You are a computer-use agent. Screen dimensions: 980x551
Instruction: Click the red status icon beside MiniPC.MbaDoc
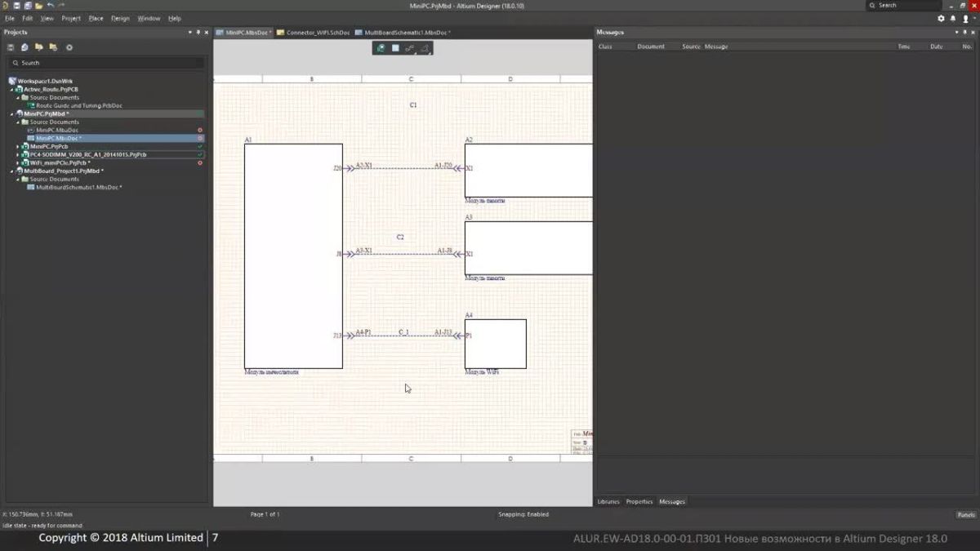click(x=200, y=130)
